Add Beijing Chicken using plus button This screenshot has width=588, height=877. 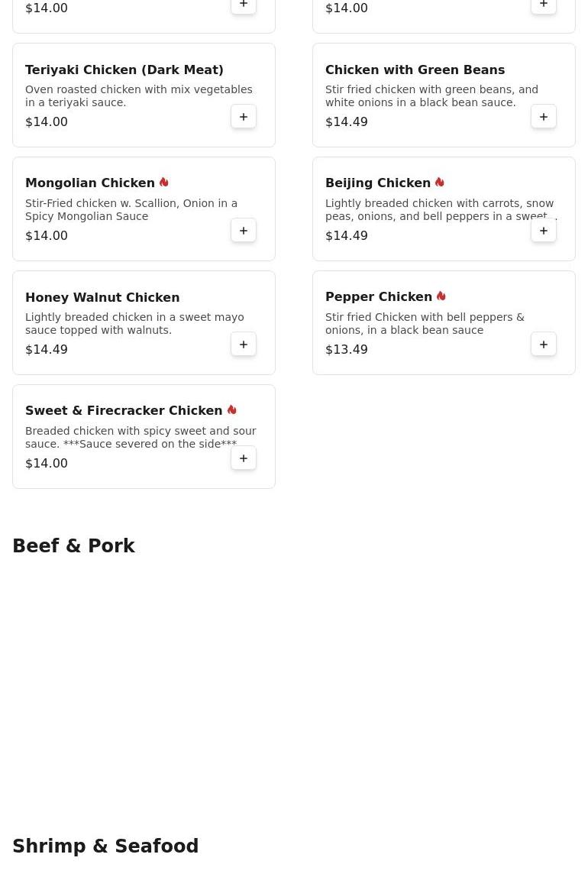pyautogui.click(x=544, y=231)
